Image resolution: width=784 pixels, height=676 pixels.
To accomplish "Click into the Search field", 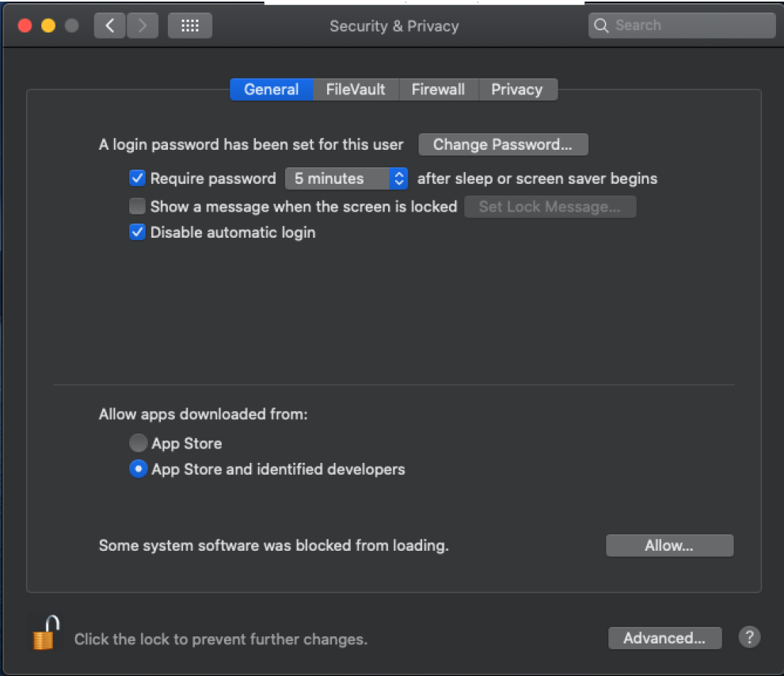I will pos(691,25).
